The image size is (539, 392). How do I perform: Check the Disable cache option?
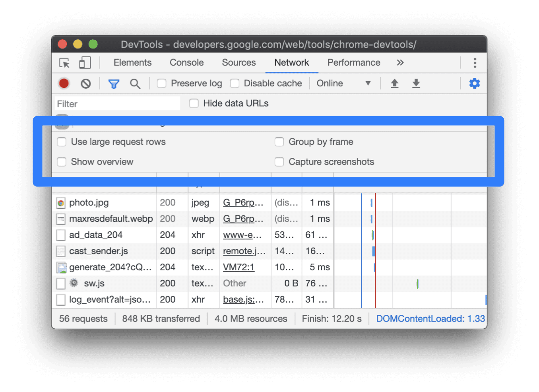tap(235, 83)
